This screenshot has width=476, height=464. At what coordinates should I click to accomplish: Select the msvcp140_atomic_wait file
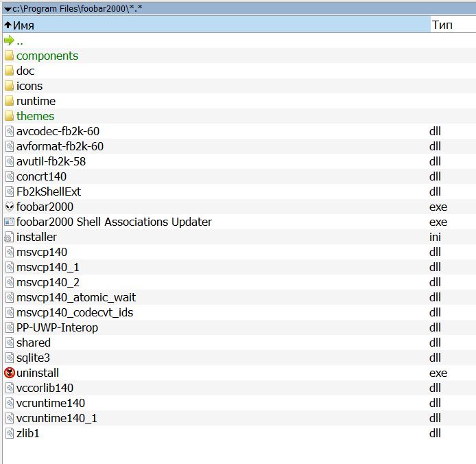[76, 297]
